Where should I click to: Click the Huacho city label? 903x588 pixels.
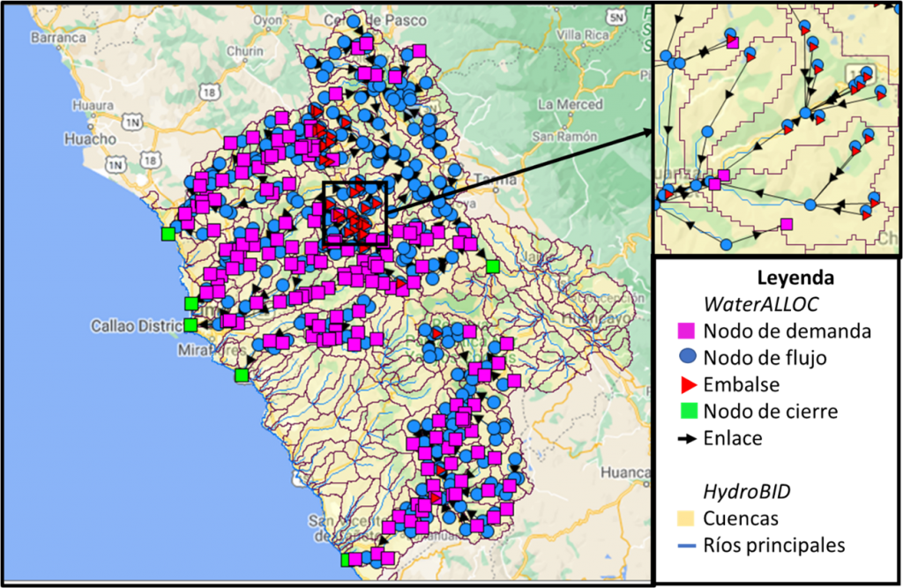tap(89, 139)
